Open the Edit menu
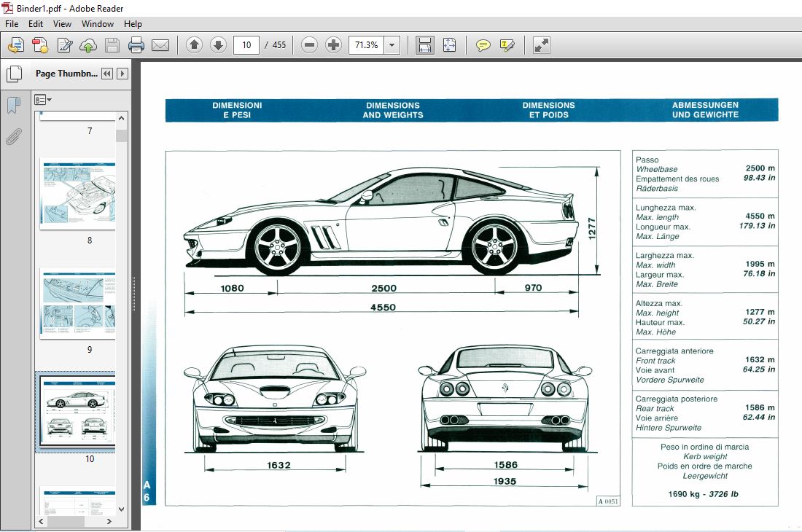This screenshot has width=802, height=532. [35, 23]
